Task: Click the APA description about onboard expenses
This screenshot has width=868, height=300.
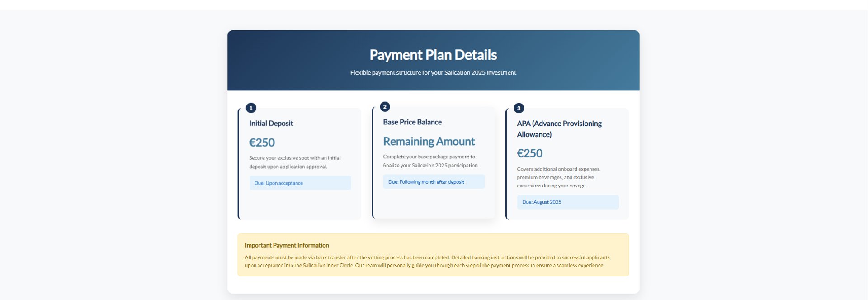Action: click(559, 177)
